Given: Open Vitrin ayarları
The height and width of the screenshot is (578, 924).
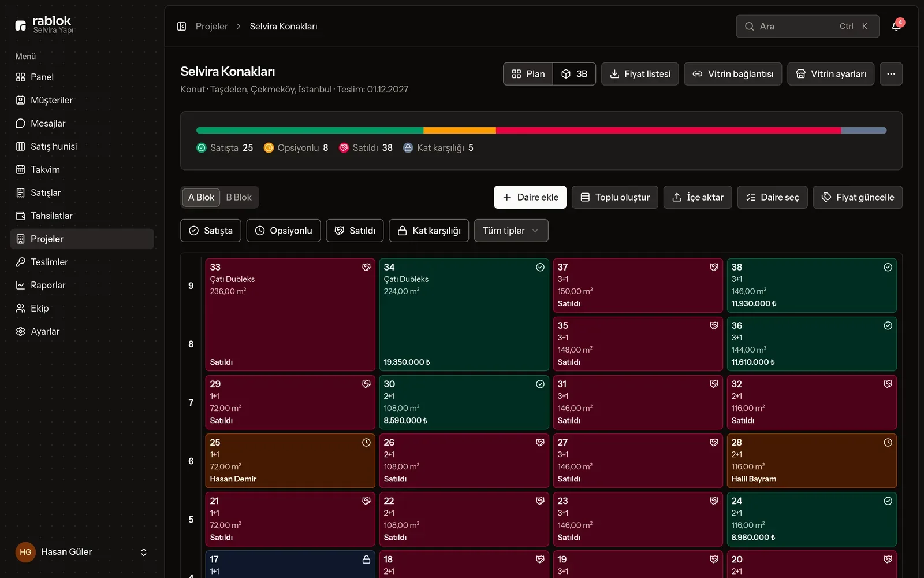Looking at the screenshot, I should [x=830, y=74].
